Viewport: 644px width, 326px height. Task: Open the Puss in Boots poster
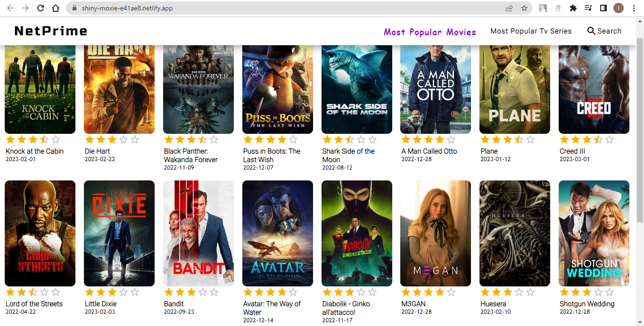point(278,90)
